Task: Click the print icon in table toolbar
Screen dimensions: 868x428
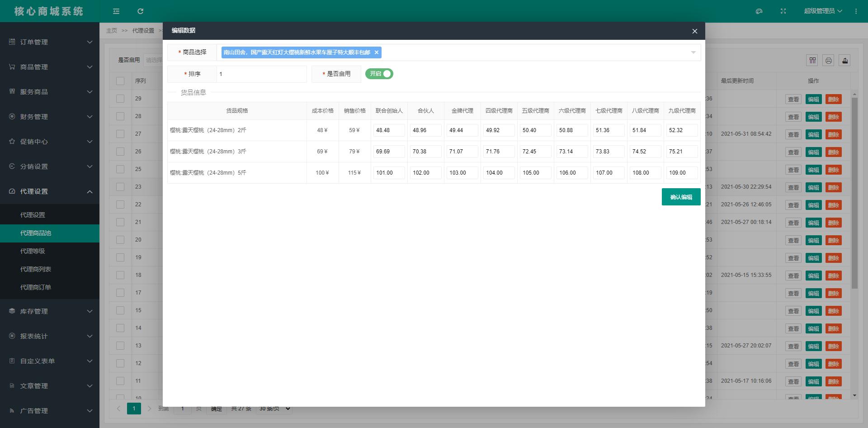Action: point(828,60)
